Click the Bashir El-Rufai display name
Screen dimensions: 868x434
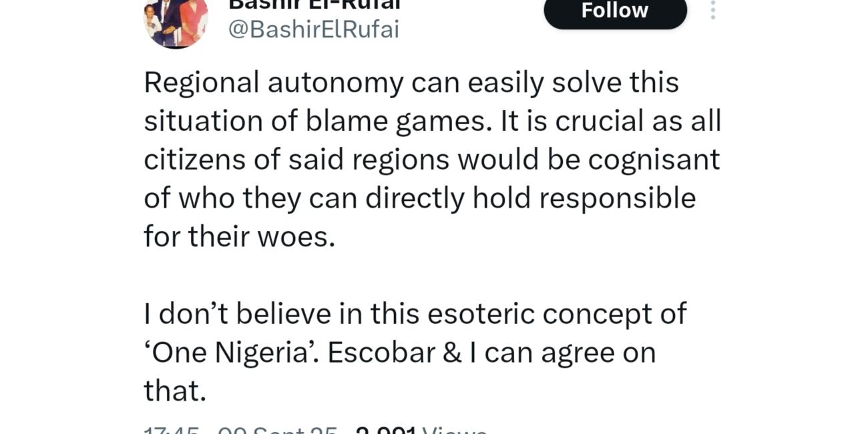click(314, 4)
